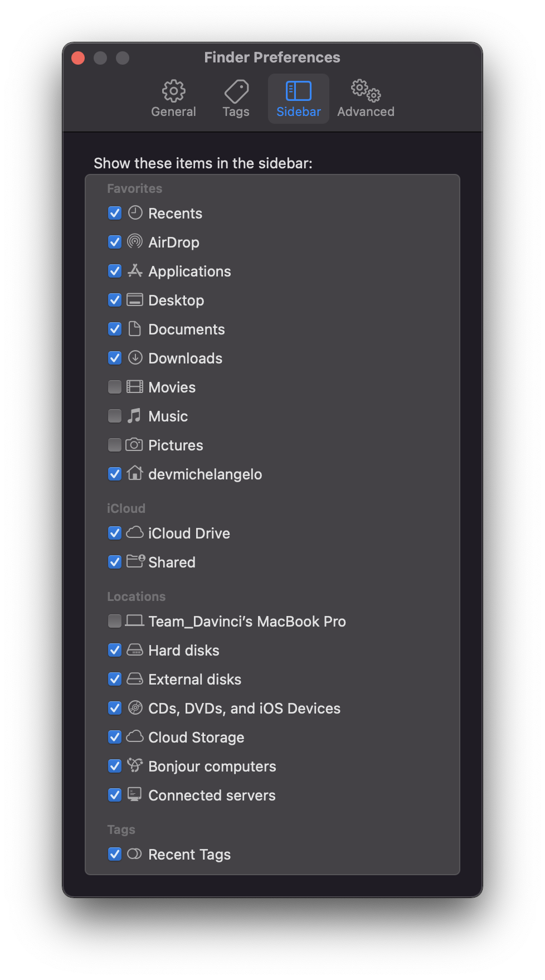Enable the Music sidebar checkbox

(x=115, y=416)
